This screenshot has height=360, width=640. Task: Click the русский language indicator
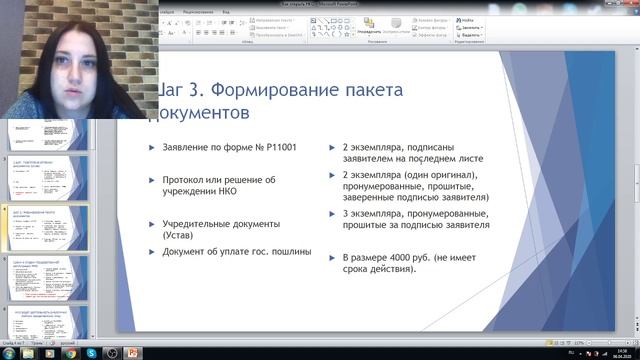(x=67, y=343)
